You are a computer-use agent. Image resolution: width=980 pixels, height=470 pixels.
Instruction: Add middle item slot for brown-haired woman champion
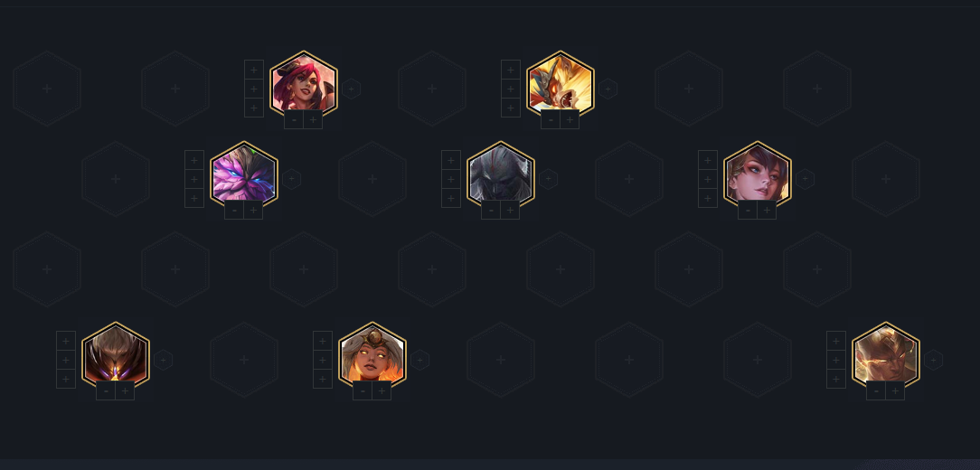(708, 179)
